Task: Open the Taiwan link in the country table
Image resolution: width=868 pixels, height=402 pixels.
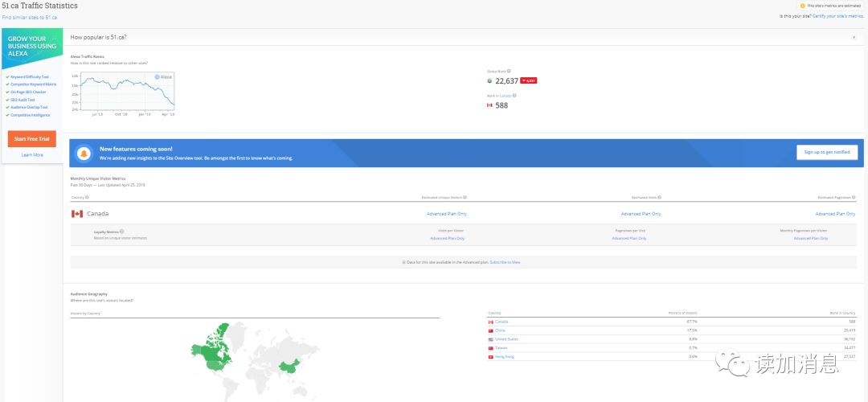Action: 502,348
